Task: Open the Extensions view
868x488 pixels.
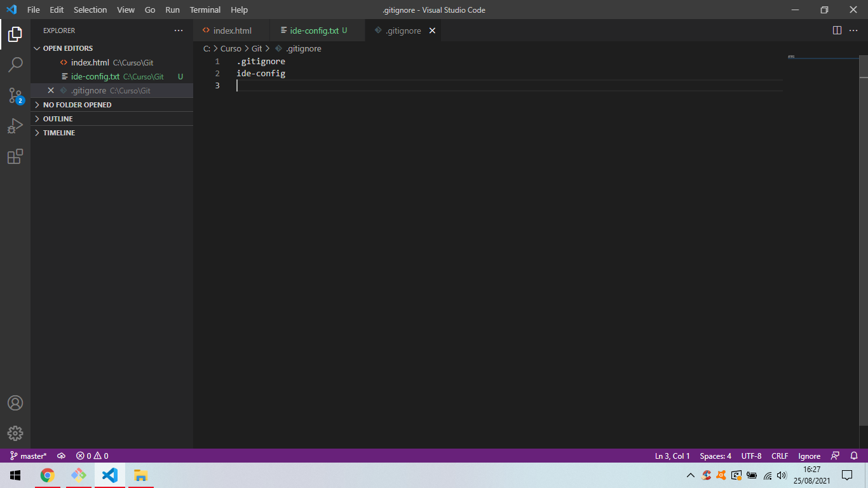Action: [x=15, y=156]
